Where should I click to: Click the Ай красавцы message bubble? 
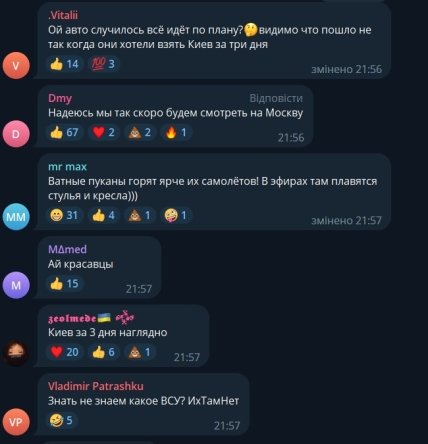point(99,268)
